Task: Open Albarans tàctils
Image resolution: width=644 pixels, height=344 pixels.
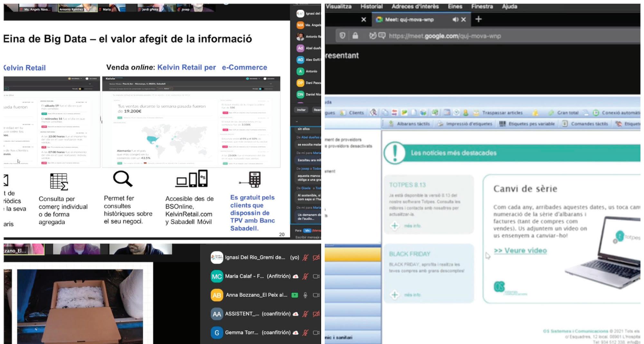Action: (x=409, y=124)
